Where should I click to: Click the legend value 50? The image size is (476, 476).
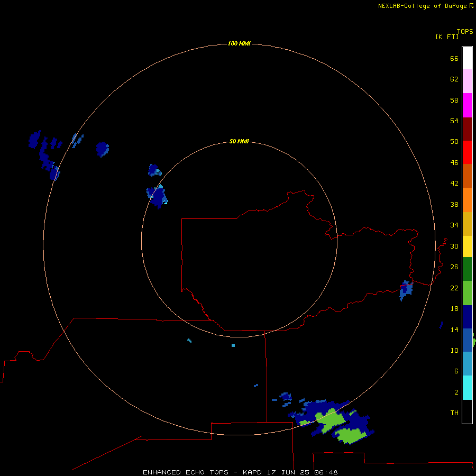point(454,142)
